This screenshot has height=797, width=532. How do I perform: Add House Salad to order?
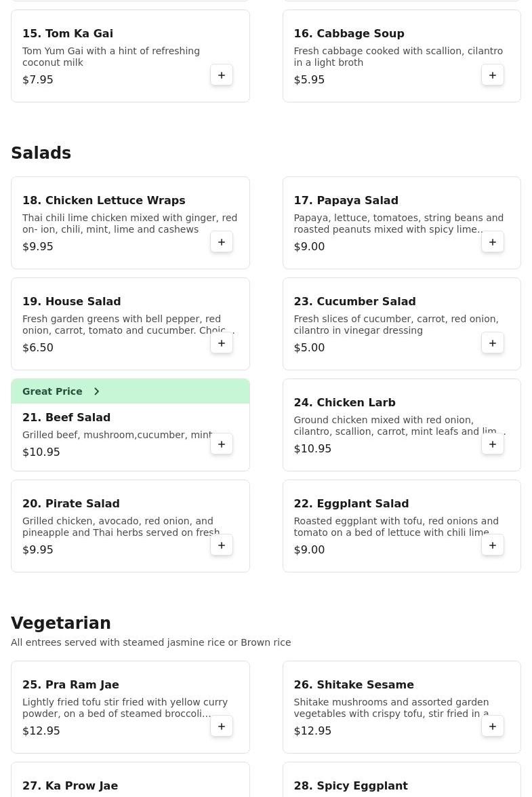(x=222, y=343)
